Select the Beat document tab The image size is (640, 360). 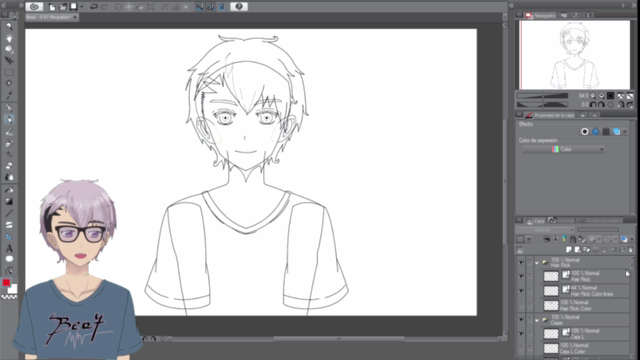click(51, 17)
